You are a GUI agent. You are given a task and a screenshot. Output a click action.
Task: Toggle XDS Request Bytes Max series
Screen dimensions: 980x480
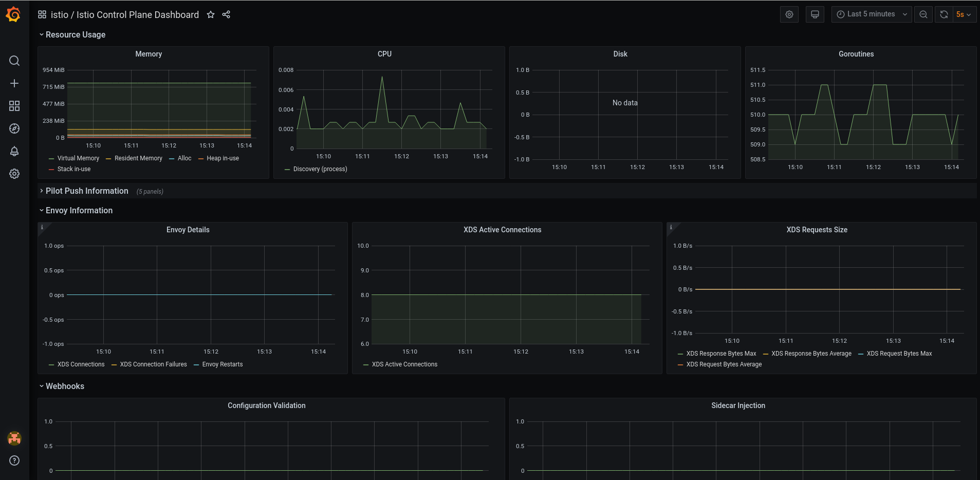[899, 354]
